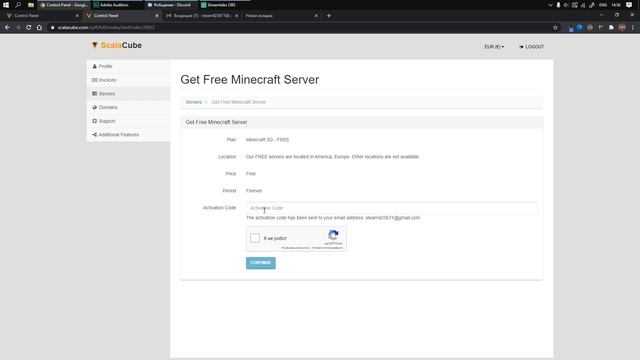
Task: Click the reCAPTCHA logo icon
Action: coord(333,235)
